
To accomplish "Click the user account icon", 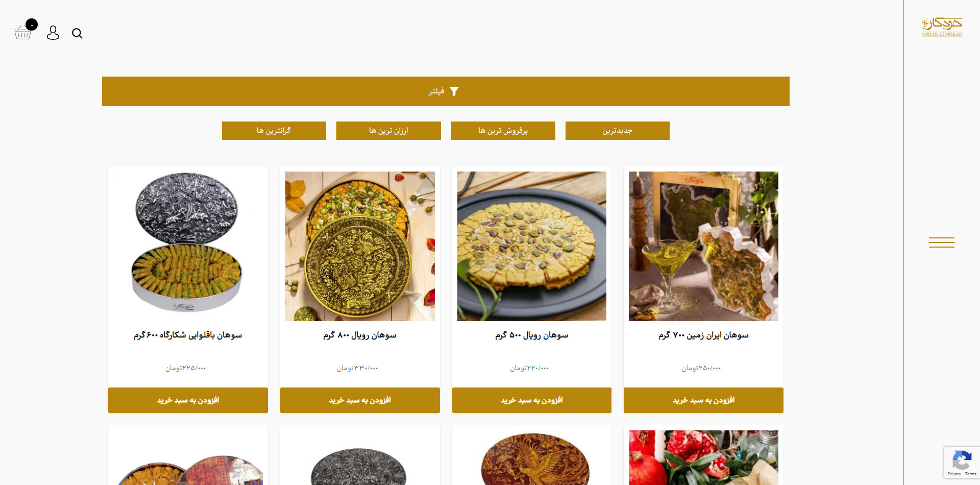I will coord(53,33).
